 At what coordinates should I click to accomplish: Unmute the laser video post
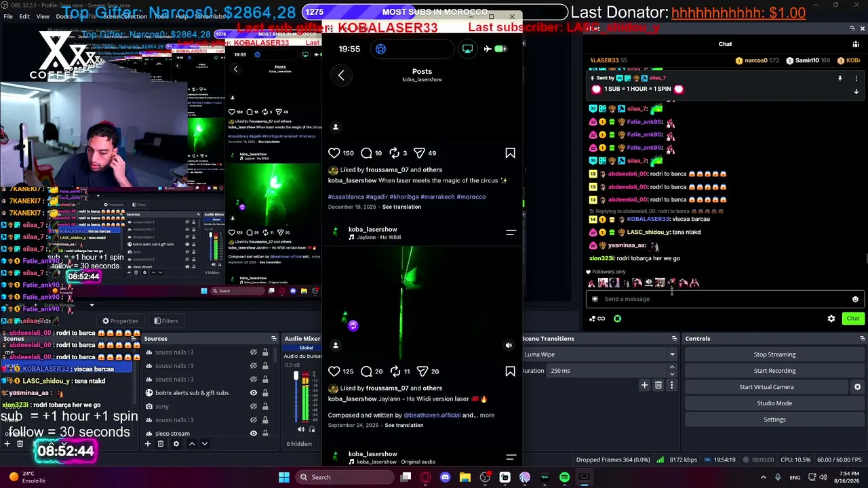509,345
